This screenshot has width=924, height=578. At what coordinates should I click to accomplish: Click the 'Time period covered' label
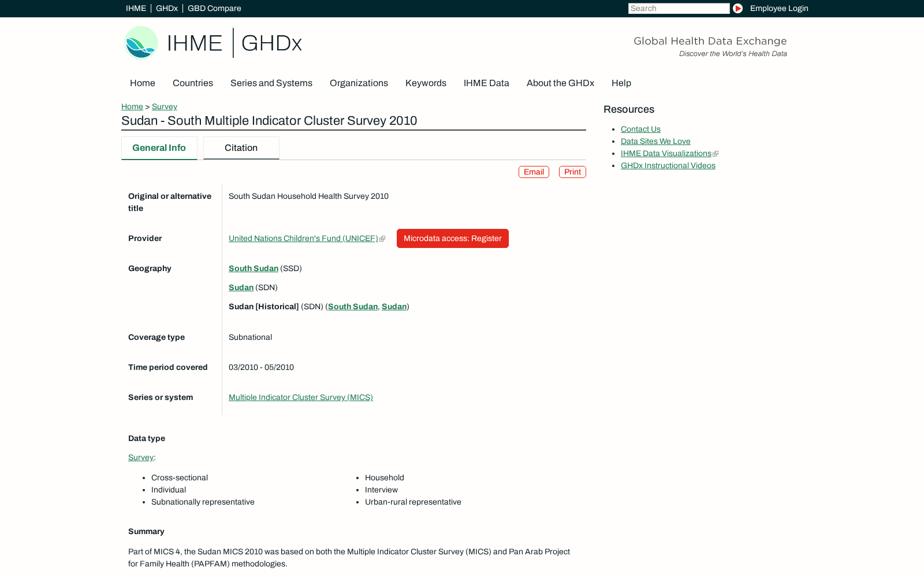pyautogui.click(x=167, y=368)
